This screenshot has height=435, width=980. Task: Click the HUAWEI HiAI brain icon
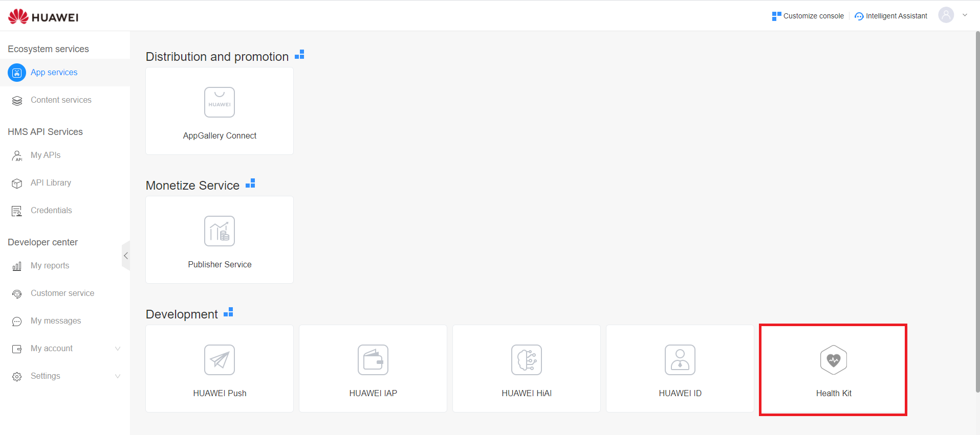[527, 360]
